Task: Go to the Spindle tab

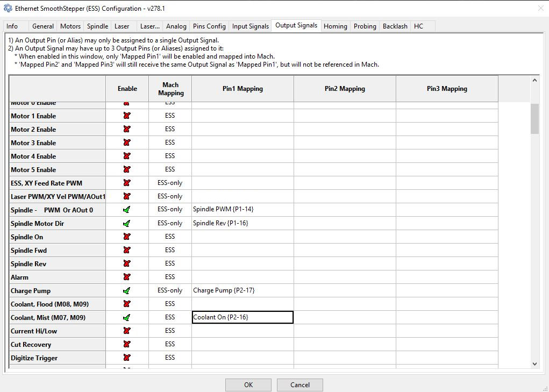Action: point(98,26)
